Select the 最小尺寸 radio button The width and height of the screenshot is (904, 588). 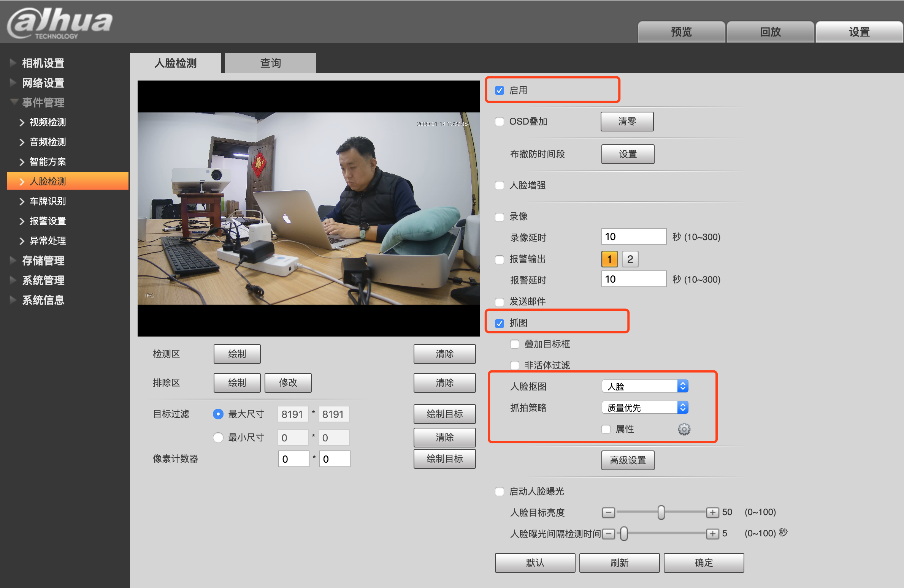218,438
